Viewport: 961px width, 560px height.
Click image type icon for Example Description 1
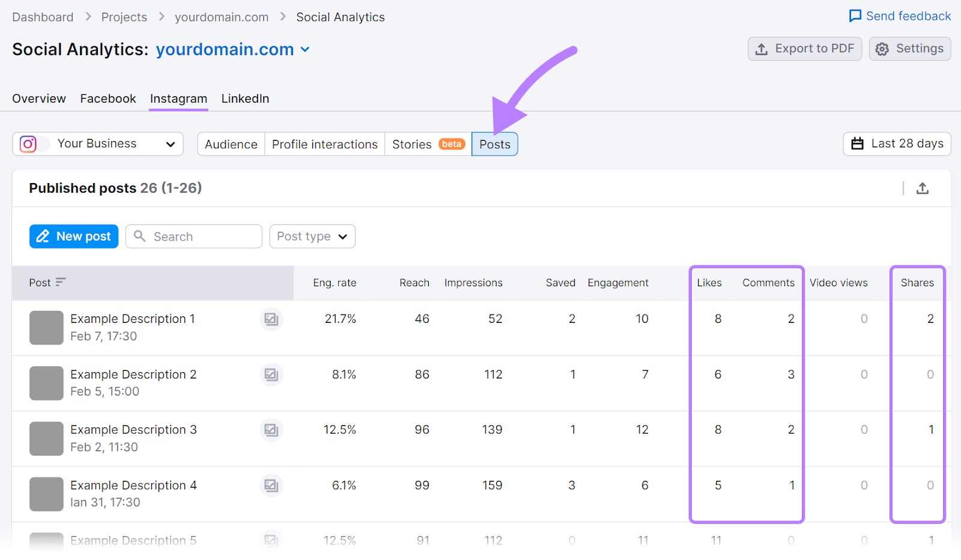click(271, 319)
